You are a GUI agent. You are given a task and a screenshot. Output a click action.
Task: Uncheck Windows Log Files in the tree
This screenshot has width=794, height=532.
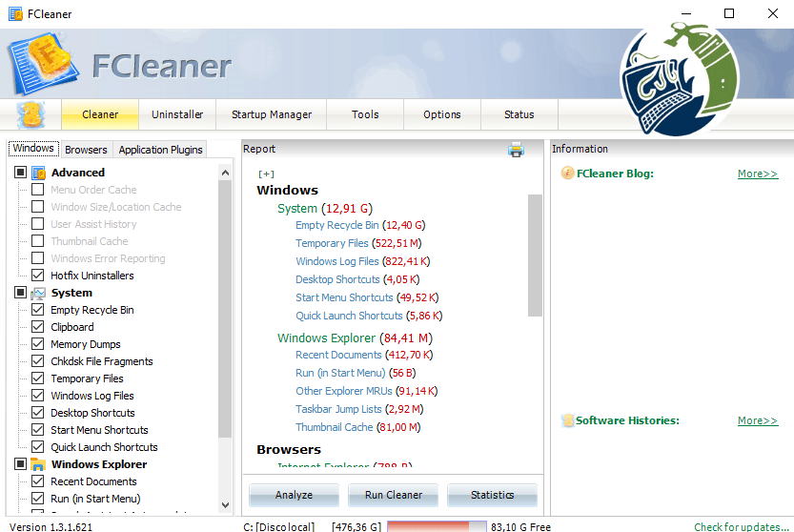point(37,396)
